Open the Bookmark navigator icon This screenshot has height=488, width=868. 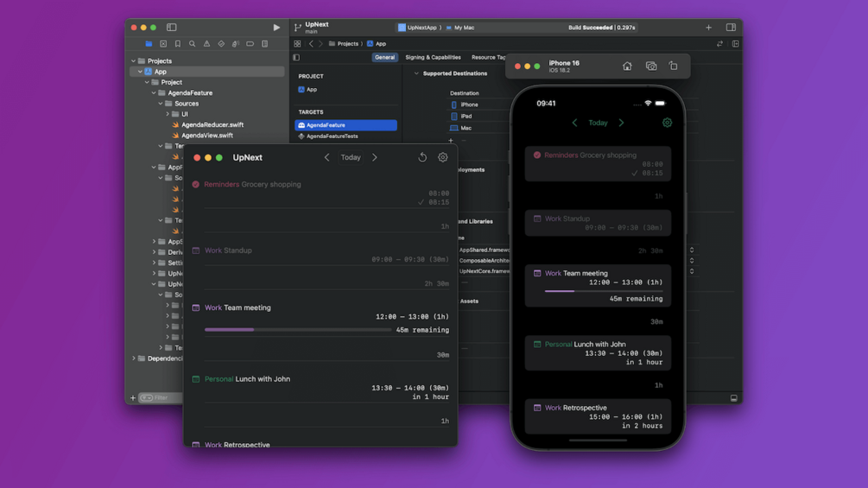click(x=178, y=44)
